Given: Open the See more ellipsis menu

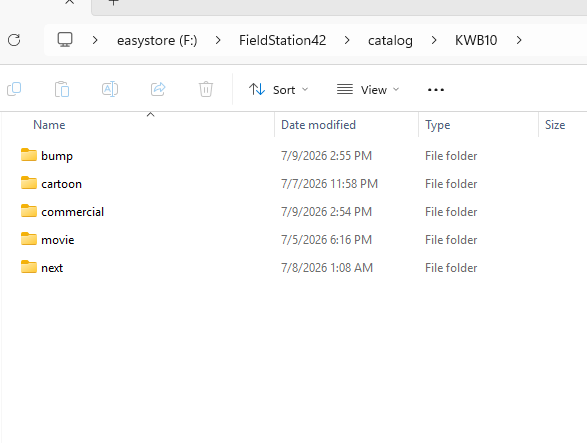Looking at the screenshot, I should click(x=436, y=90).
